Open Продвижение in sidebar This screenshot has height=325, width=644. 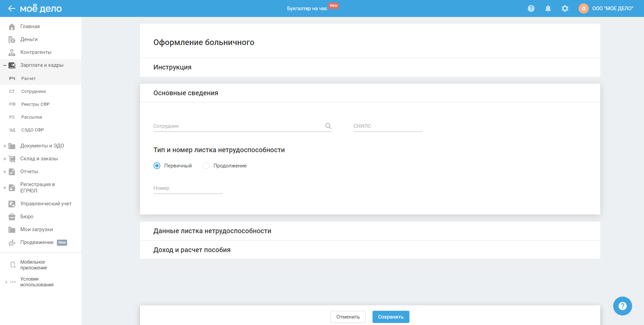click(37, 242)
